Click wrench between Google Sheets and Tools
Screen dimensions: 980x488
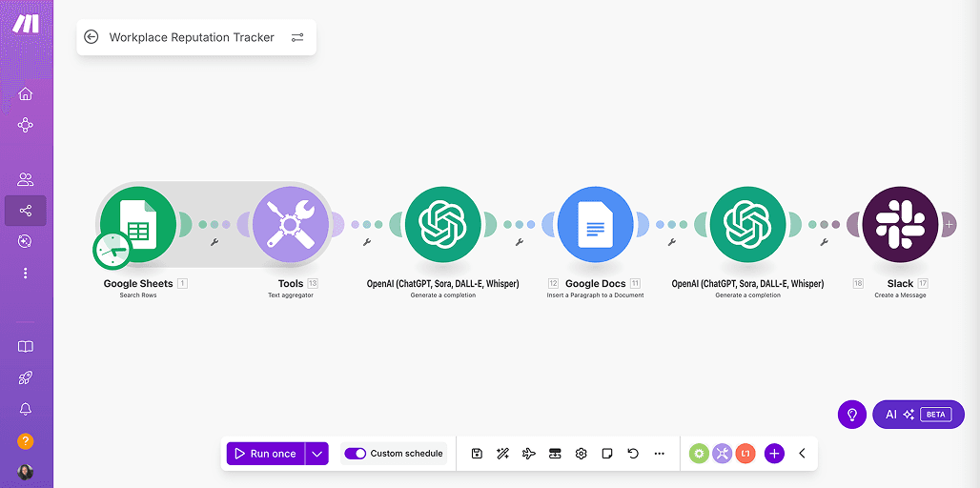point(214,242)
